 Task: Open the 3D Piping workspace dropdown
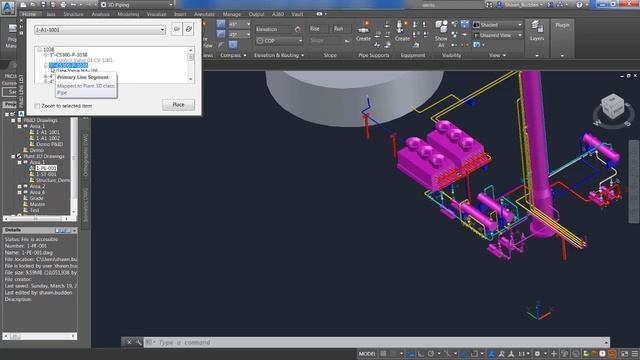tap(136, 4)
